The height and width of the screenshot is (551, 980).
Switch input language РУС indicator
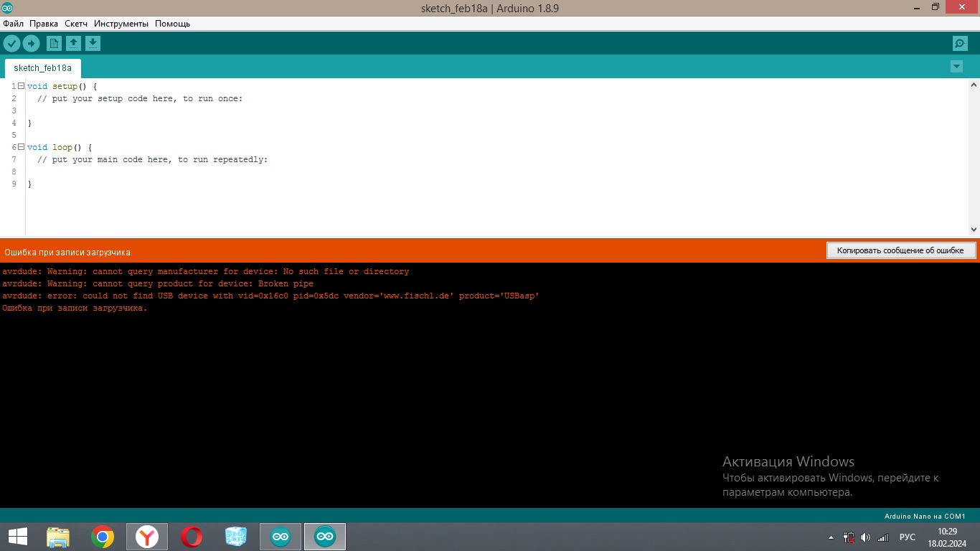pos(908,537)
